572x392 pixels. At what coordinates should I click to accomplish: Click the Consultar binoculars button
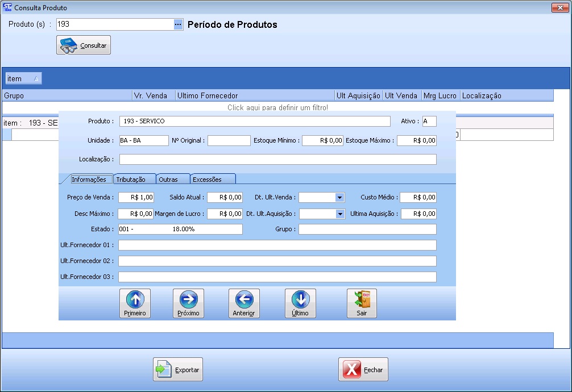(84, 45)
